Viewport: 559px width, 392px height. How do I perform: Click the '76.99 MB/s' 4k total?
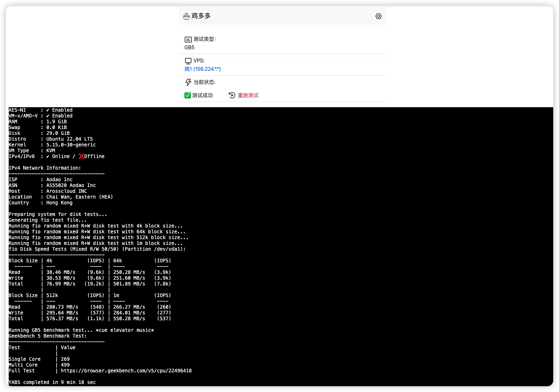[61, 284]
